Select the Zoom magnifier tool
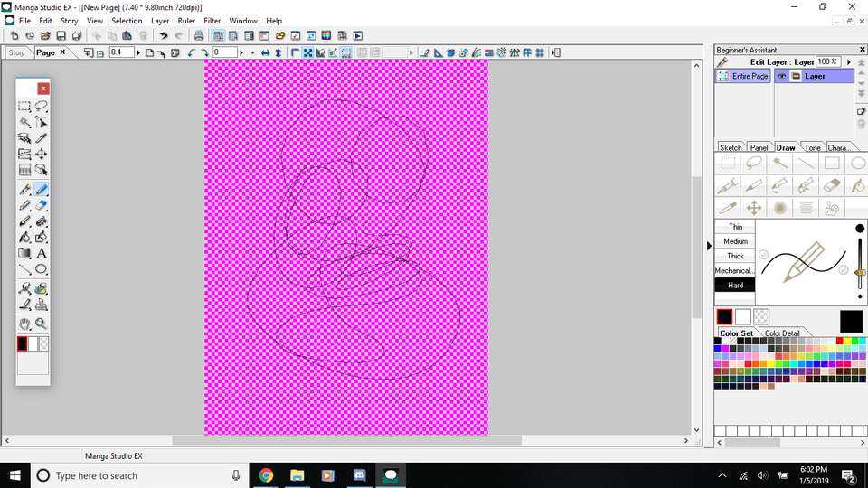Image resolution: width=868 pixels, height=488 pixels. click(x=42, y=323)
